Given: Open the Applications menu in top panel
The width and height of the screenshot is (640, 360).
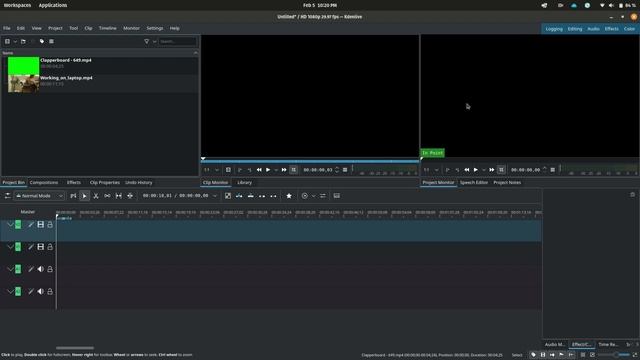Looking at the screenshot, I should click(x=53, y=5).
